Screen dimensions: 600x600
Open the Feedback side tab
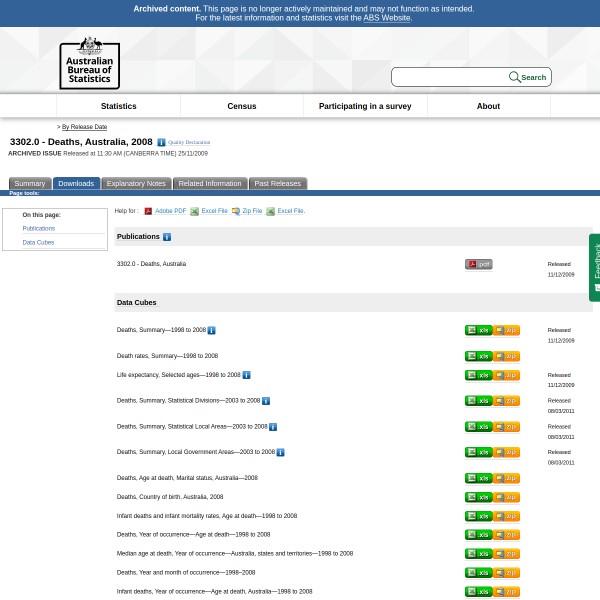pyautogui.click(x=595, y=267)
